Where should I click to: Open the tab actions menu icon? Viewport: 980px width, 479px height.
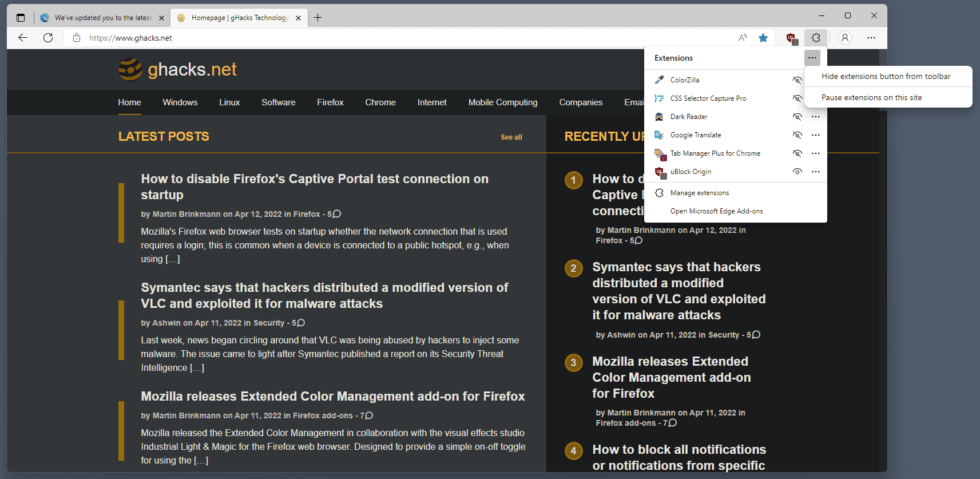click(21, 18)
